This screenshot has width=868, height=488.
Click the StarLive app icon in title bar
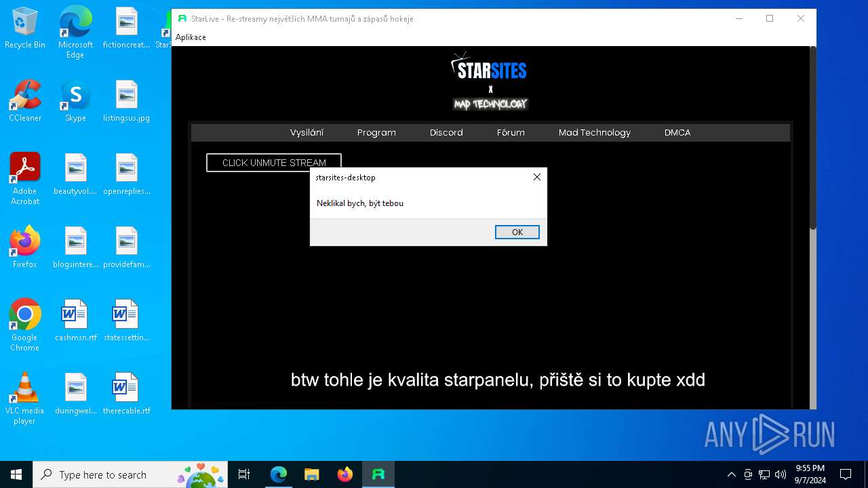182,18
